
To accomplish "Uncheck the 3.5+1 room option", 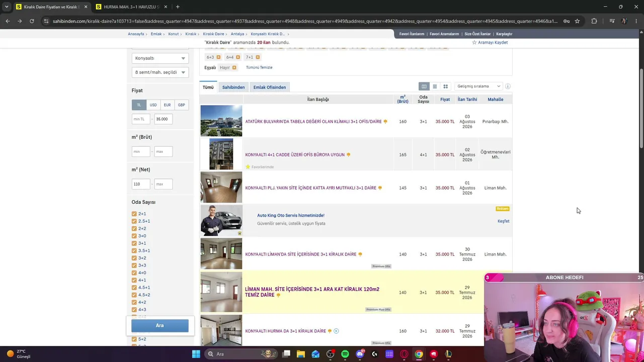I will [x=134, y=250].
